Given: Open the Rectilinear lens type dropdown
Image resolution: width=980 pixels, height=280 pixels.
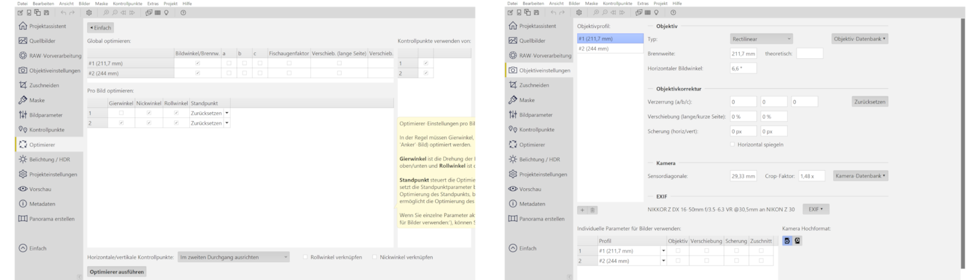Looking at the screenshot, I should tap(761, 39).
